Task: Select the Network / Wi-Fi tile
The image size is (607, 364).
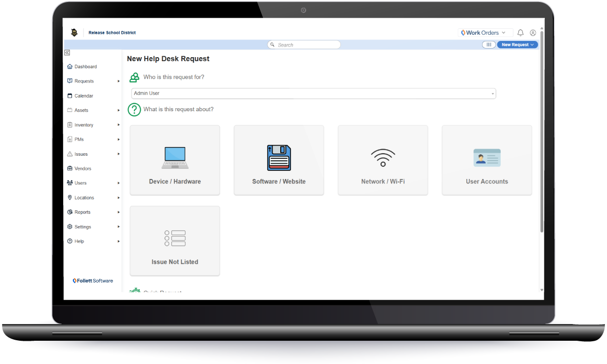Action: click(383, 160)
